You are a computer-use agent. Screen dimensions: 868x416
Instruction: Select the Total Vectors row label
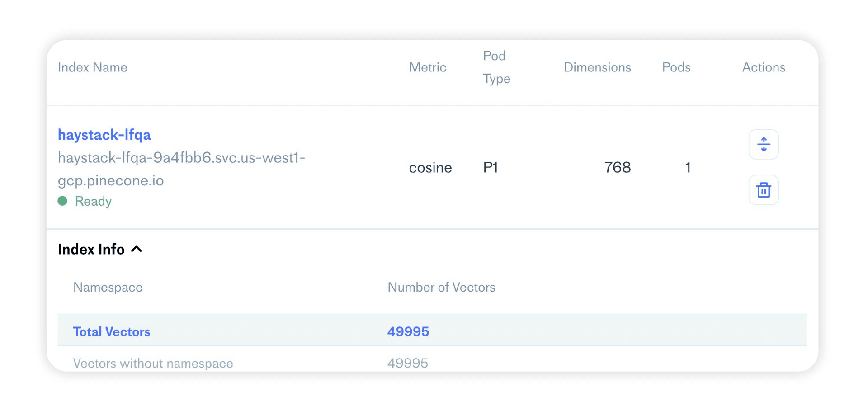(x=112, y=332)
